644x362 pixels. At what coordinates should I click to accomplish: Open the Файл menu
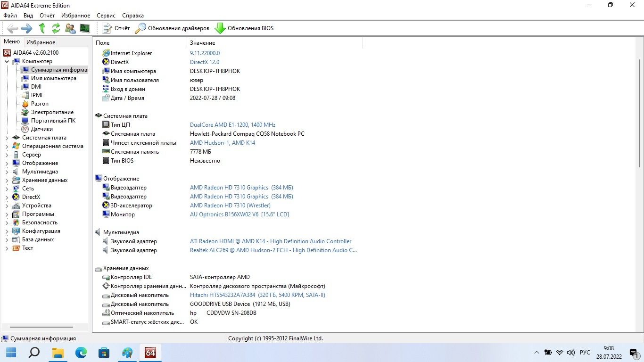10,16
